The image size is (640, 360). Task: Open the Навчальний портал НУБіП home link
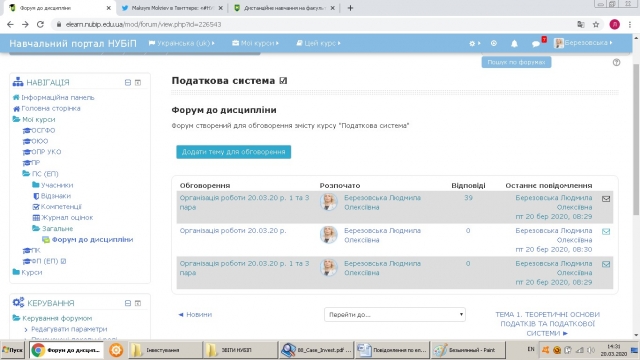pyautogui.click(x=73, y=44)
